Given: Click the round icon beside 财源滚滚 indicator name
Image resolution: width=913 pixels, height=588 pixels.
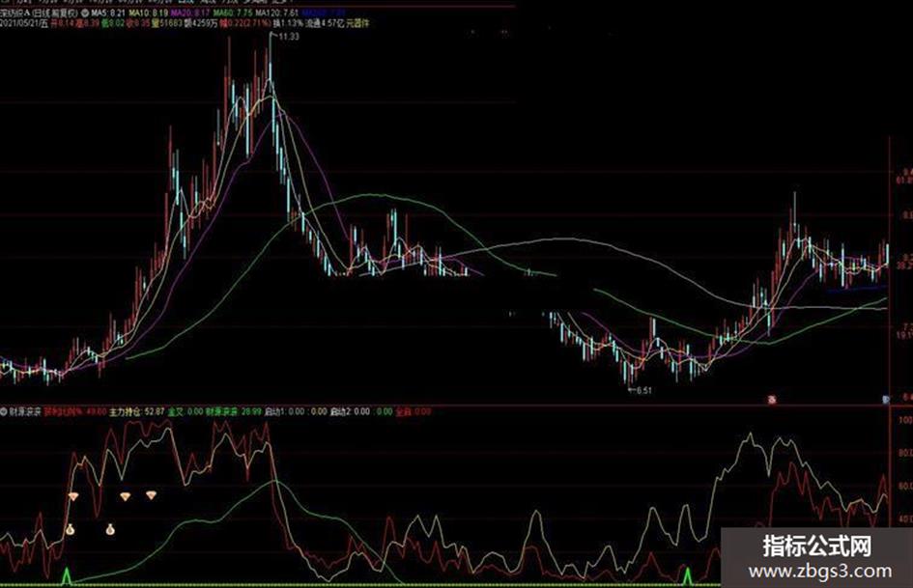Looking at the screenshot, I should (4, 411).
